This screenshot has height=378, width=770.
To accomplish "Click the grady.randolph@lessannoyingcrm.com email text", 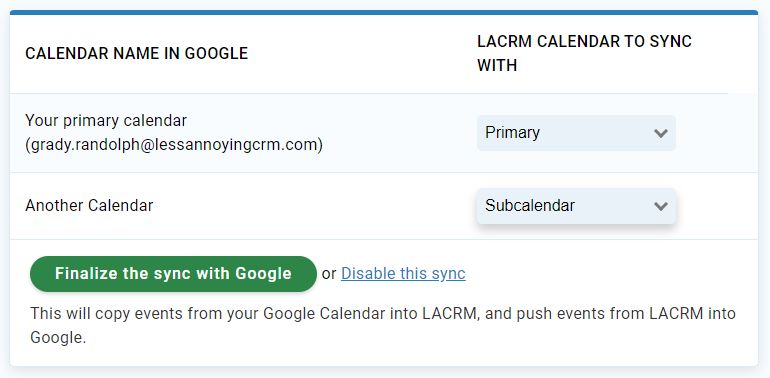I will (x=174, y=145).
